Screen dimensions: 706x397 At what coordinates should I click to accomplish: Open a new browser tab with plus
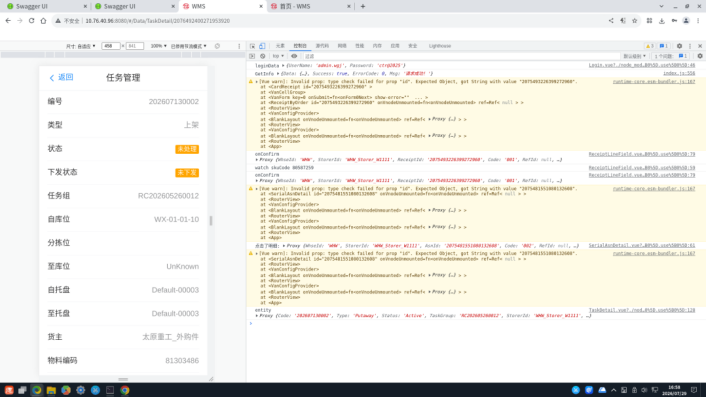coord(363,6)
